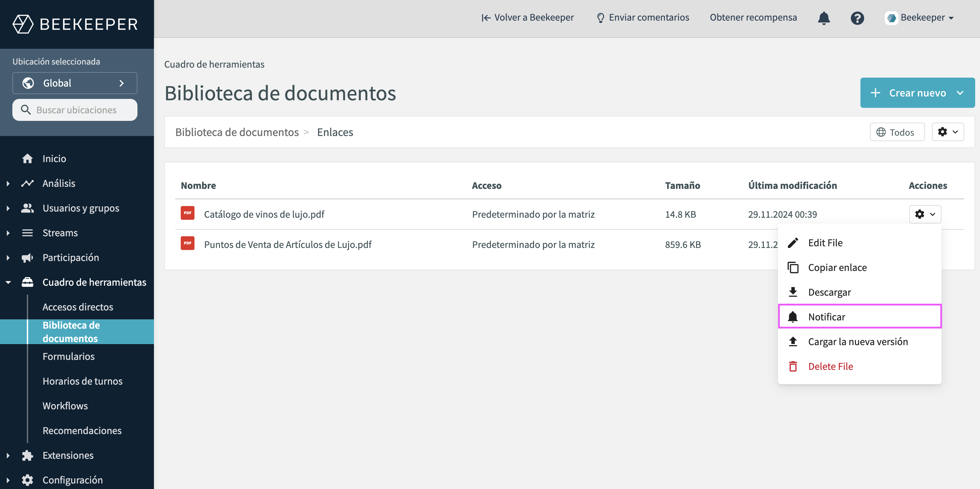Expand the Análisis menu arrow
Image resolution: width=980 pixels, height=489 pixels.
click(8, 183)
